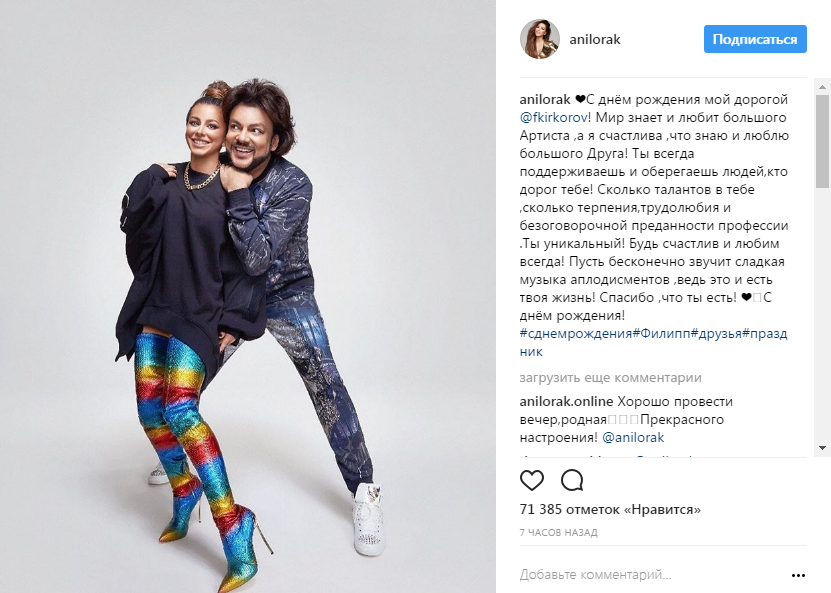Open hashtag #друзья
The image size is (831, 593).
[x=715, y=333]
